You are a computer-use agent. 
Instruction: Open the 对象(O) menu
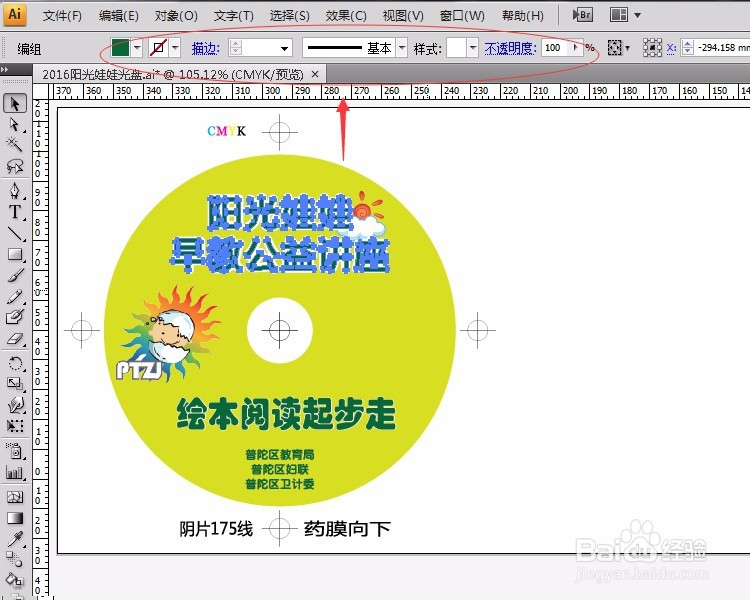[176, 16]
